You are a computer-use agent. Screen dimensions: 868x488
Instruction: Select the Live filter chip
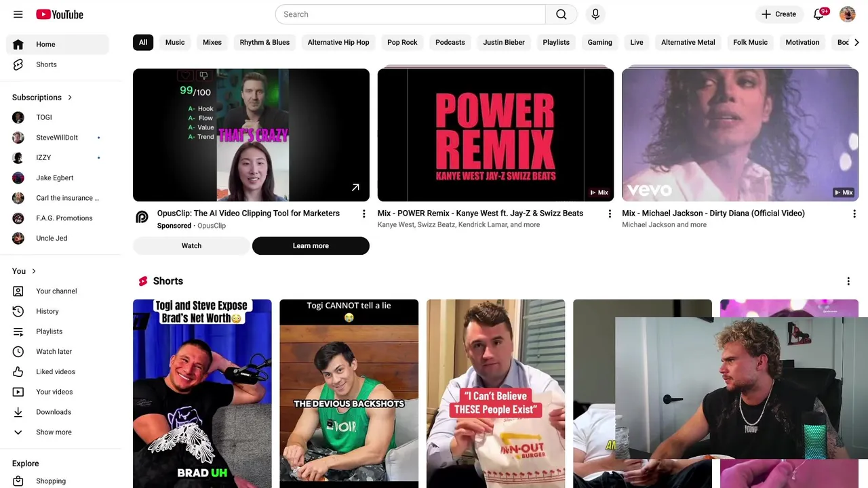pos(637,42)
